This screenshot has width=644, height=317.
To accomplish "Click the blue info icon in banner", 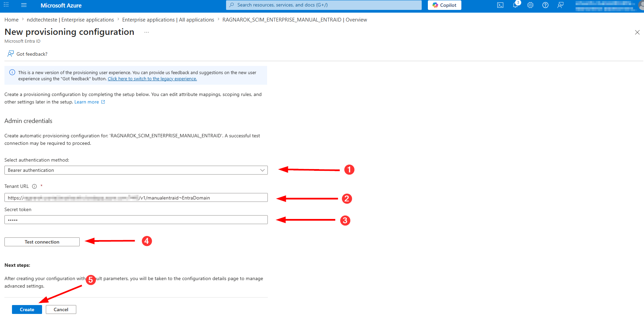I will tap(12, 72).
